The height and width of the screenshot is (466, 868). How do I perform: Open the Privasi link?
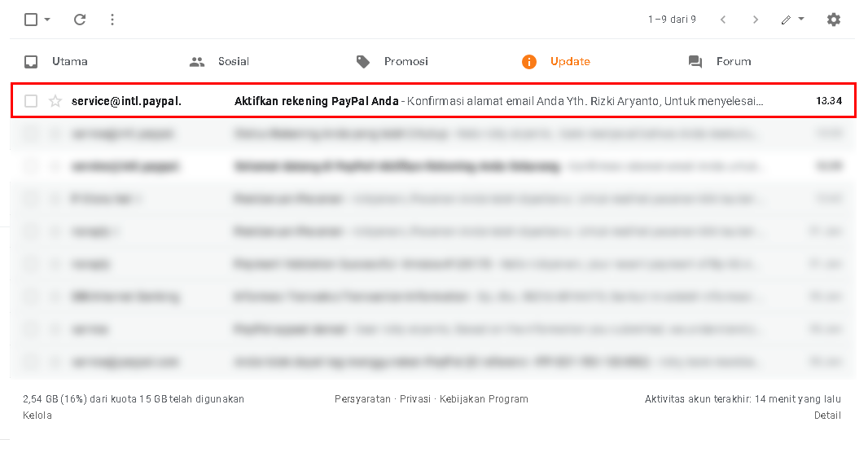click(415, 399)
